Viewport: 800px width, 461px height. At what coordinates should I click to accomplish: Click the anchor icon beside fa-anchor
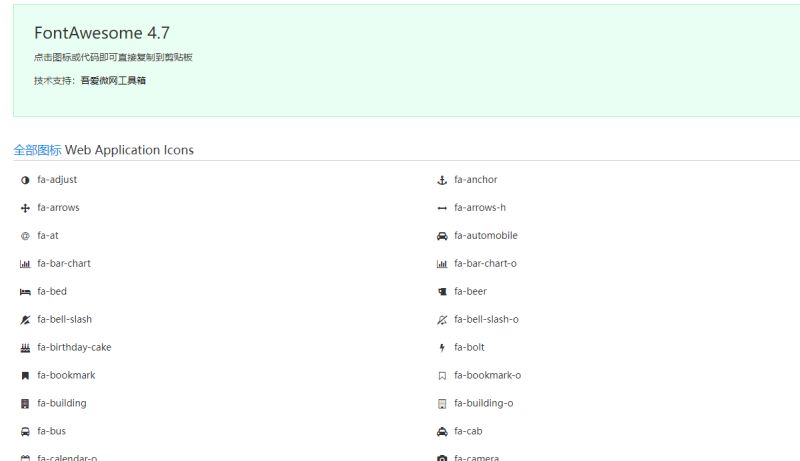pyautogui.click(x=442, y=180)
